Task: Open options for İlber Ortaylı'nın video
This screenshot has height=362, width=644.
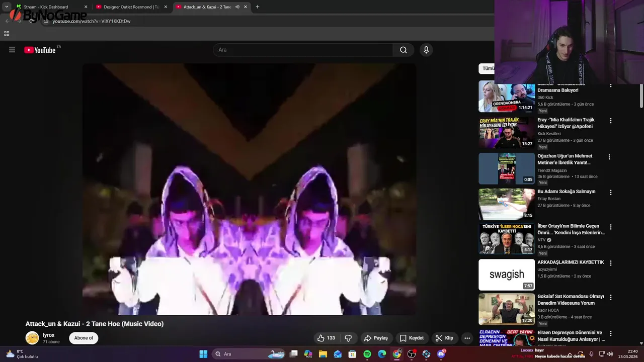Action: pyautogui.click(x=611, y=227)
